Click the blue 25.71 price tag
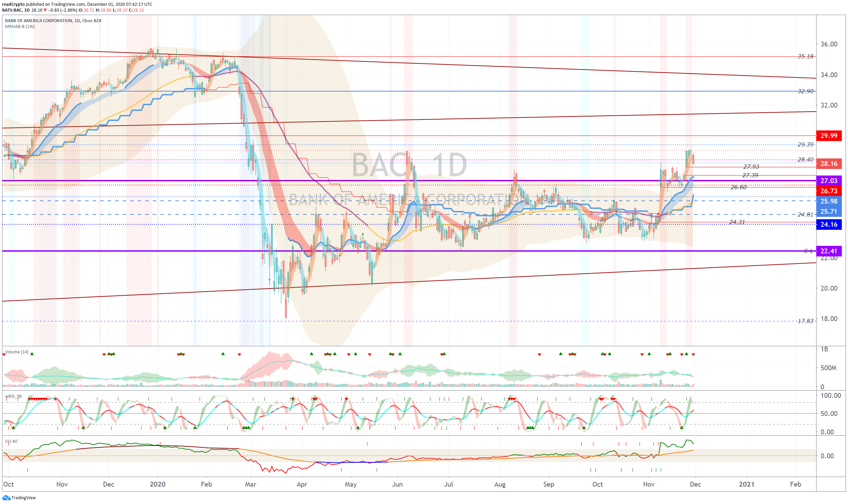Viewport: 848px width, 504px height. tap(829, 212)
